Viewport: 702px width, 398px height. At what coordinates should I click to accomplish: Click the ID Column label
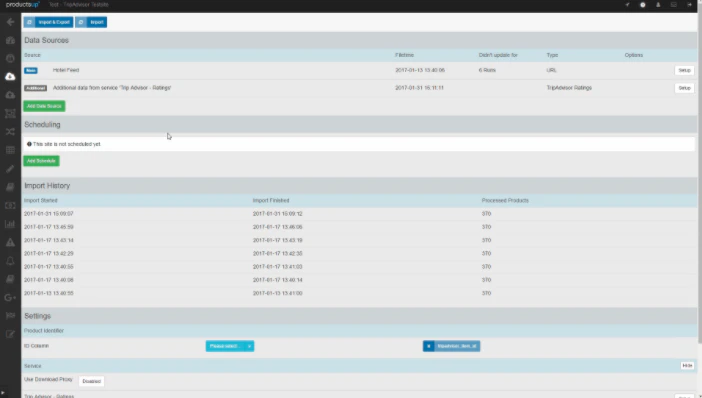[x=36, y=346]
